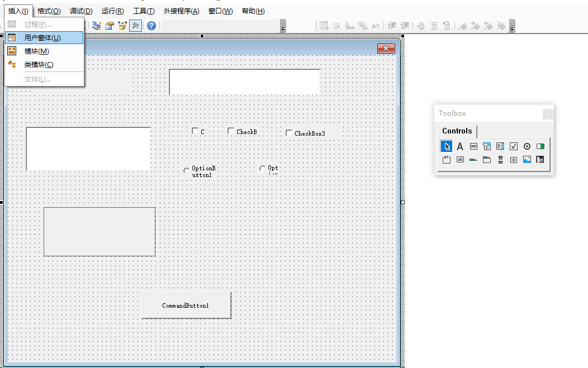Pick the Image control in Toolbox
Viewport: 588px width, 368px height.
527,160
